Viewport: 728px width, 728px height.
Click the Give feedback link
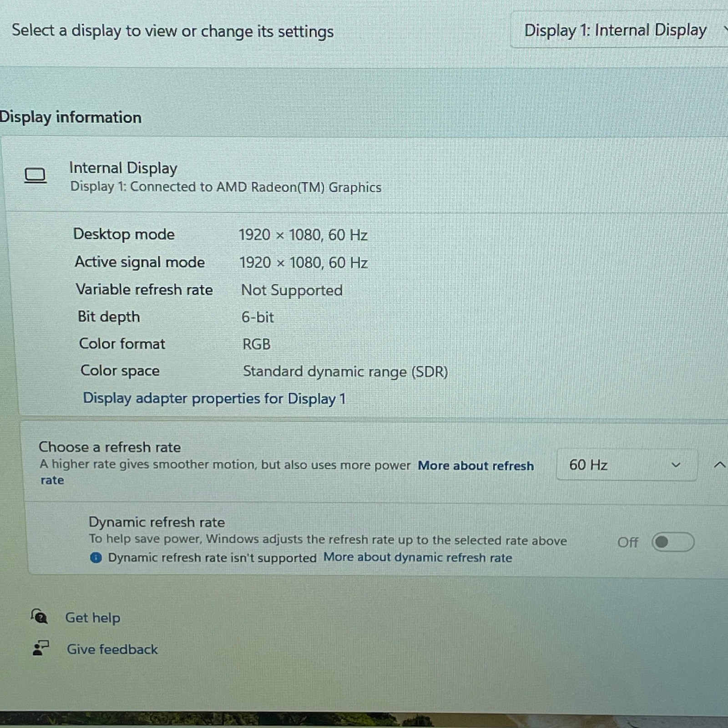(x=112, y=649)
